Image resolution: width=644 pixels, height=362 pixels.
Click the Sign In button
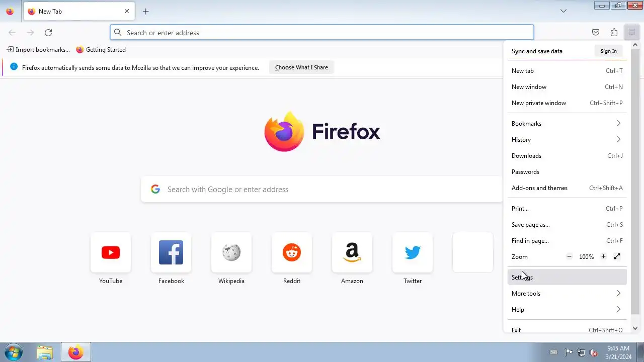(x=608, y=51)
